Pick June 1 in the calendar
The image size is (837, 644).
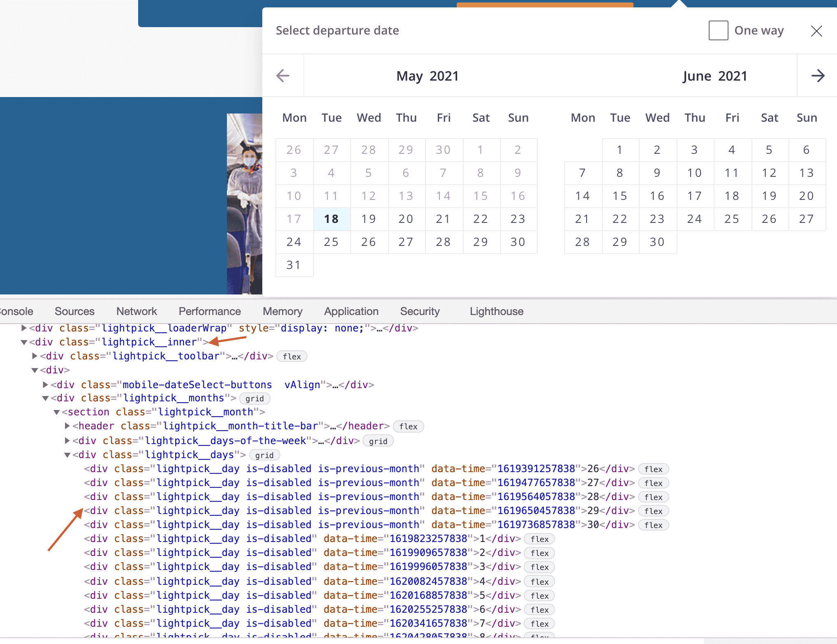point(620,150)
